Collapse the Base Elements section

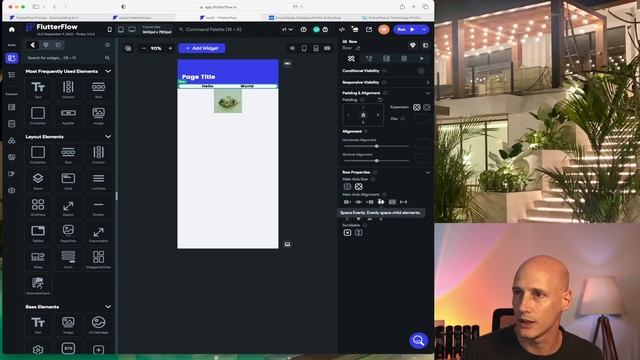pyautogui.click(x=108, y=307)
